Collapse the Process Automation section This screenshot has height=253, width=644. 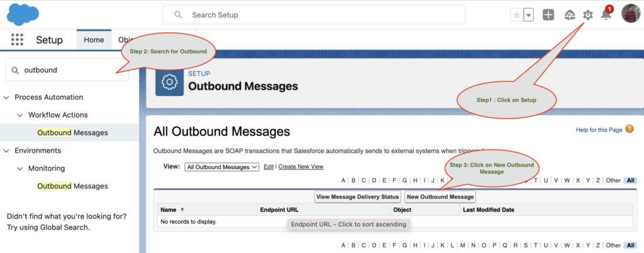click(x=6, y=97)
